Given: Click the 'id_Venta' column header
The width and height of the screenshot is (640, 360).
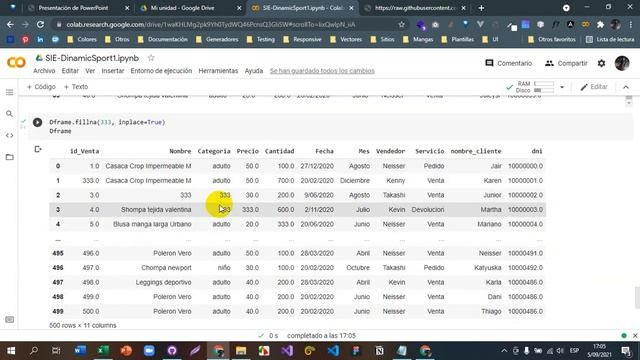Looking at the screenshot, I should click(x=84, y=151).
